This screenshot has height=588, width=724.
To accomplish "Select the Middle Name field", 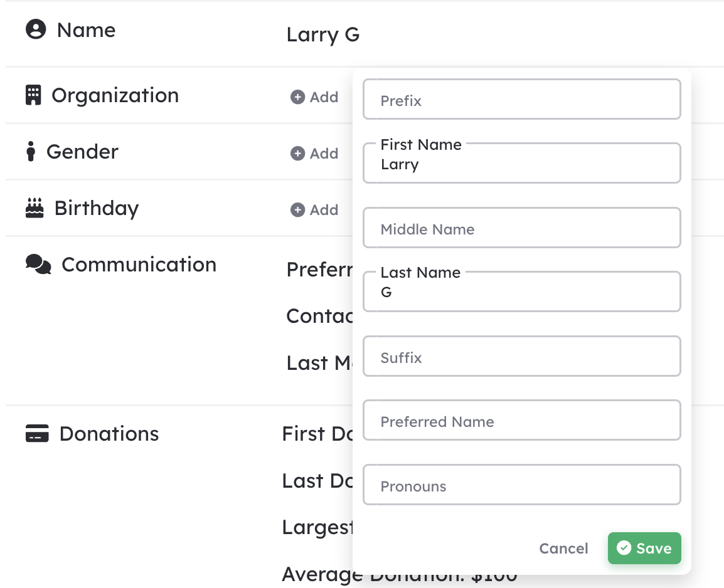I will point(522,228).
